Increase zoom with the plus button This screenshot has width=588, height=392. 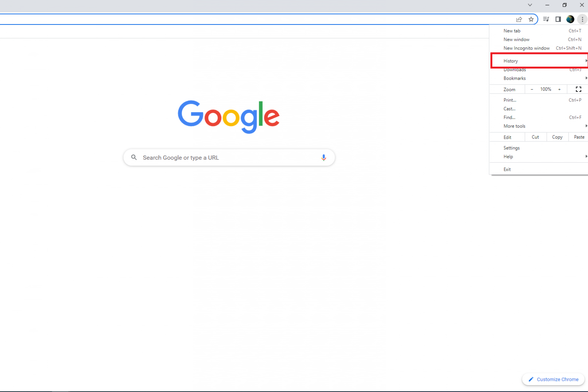[559, 89]
